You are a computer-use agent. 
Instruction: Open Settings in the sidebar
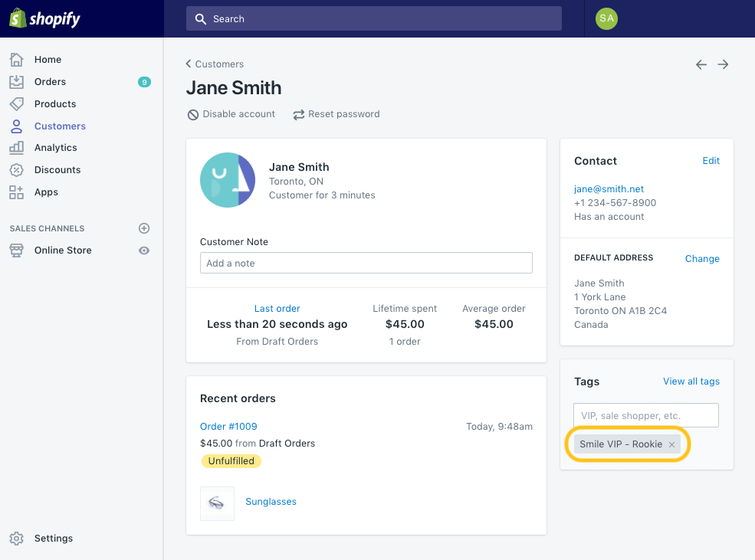tap(54, 539)
